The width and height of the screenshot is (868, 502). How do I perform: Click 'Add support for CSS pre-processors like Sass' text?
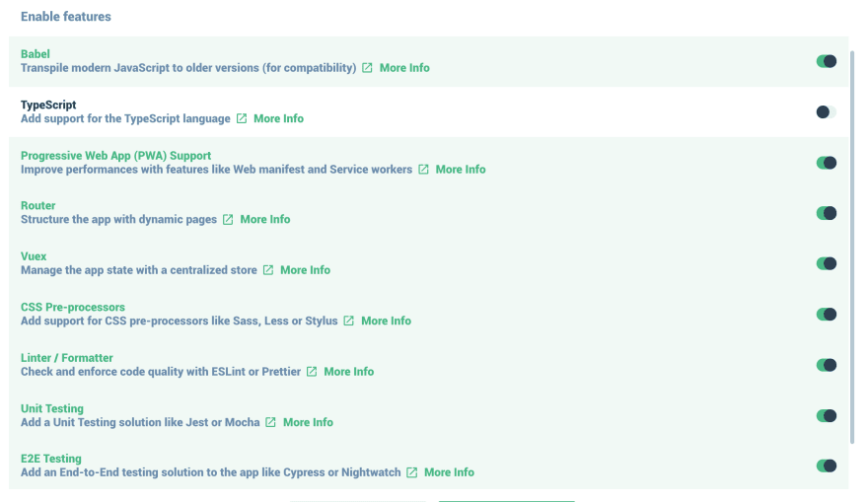[179, 321]
